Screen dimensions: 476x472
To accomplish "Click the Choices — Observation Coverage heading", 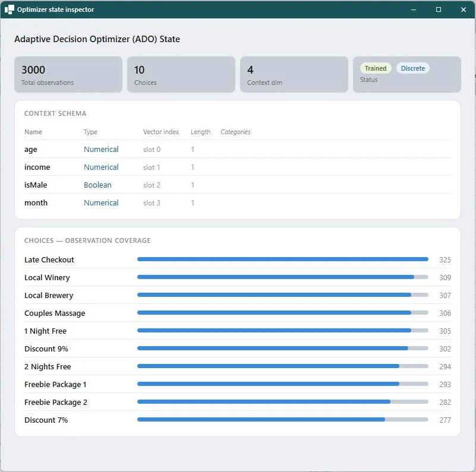I will [x=87, y=240].
